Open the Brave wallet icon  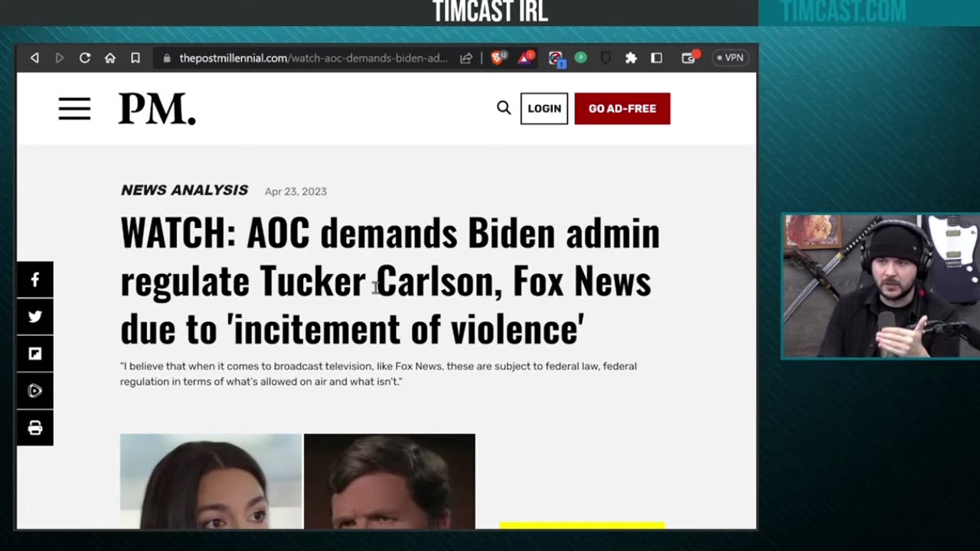(x=689, y=57)
